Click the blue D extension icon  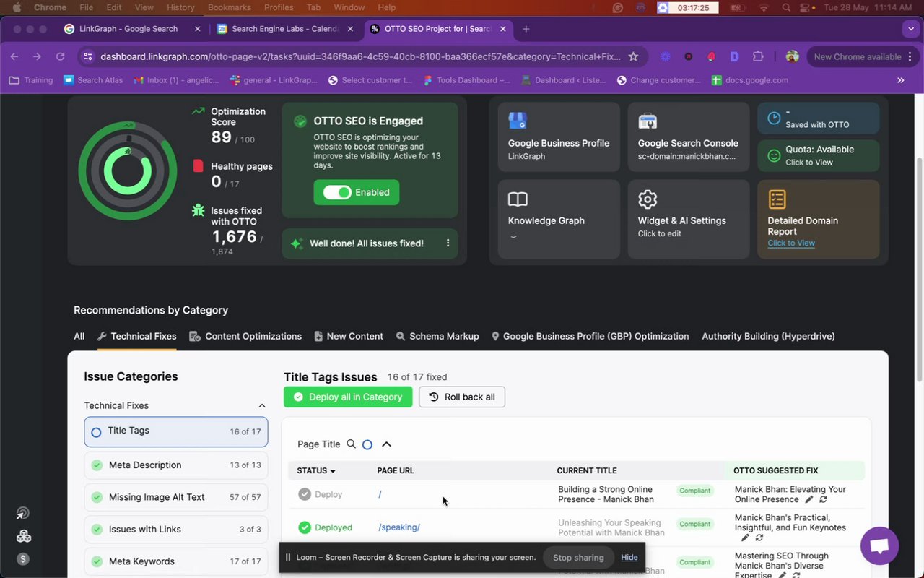[734, 56]
